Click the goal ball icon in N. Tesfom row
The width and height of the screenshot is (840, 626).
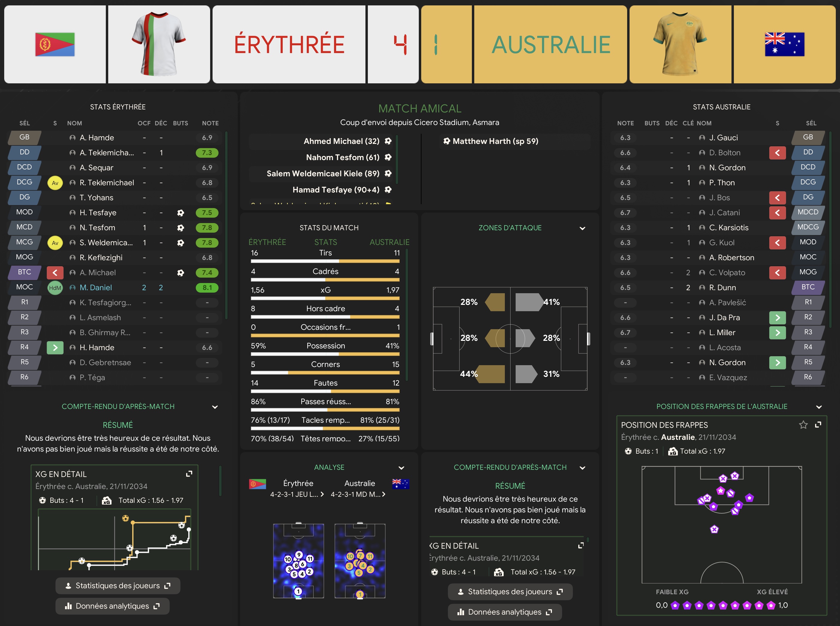pyautogui.click(x=180, y=228)
